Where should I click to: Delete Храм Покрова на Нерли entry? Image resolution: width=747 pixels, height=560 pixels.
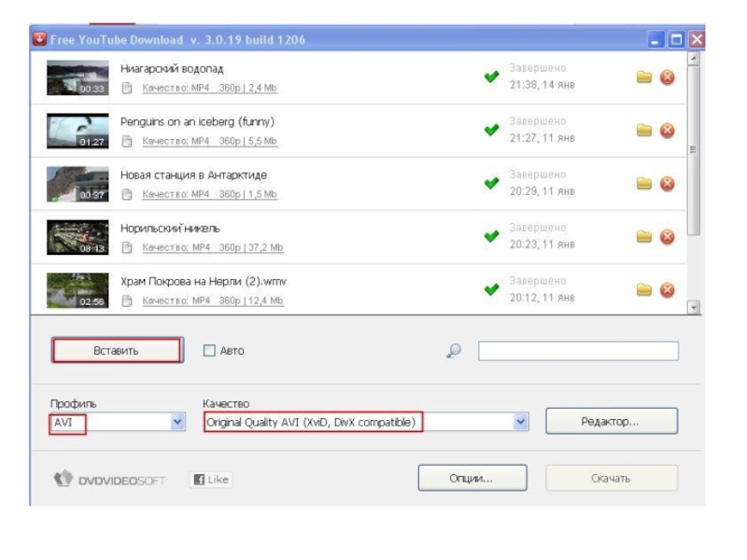click(x=667, y=289)
